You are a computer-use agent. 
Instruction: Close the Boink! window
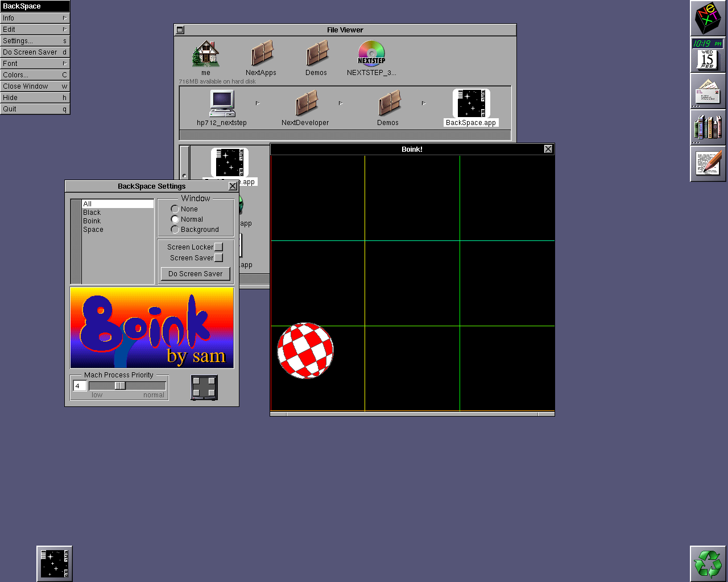tap(548, 149)
